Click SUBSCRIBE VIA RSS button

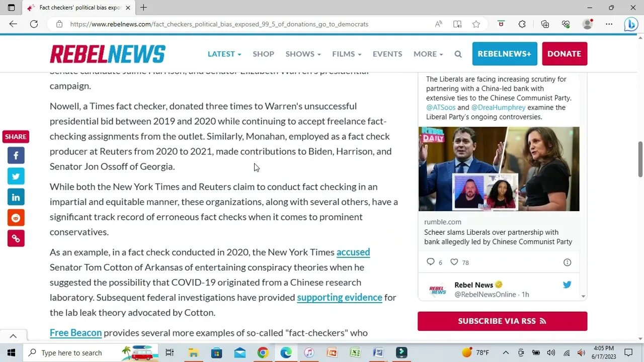click(502, 321)
